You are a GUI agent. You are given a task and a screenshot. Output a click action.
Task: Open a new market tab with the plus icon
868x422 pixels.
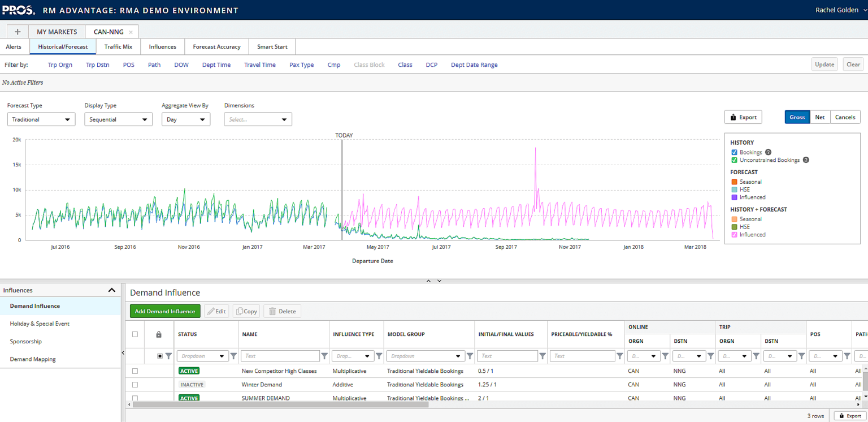click(17, 31)
